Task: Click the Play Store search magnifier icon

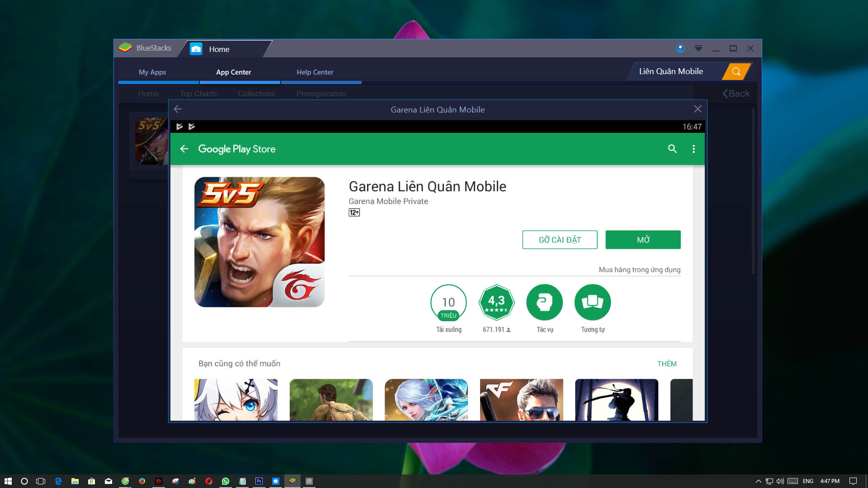Action: (672, 149)
